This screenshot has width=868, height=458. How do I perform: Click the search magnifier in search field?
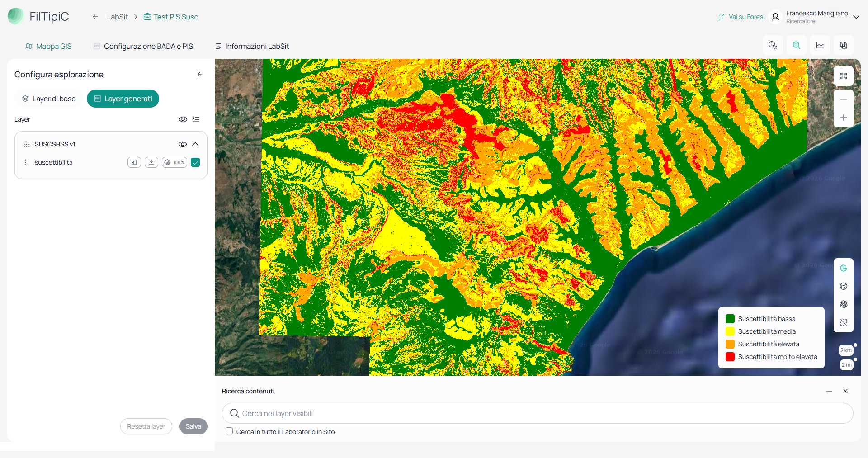click(x=235, y=413)
